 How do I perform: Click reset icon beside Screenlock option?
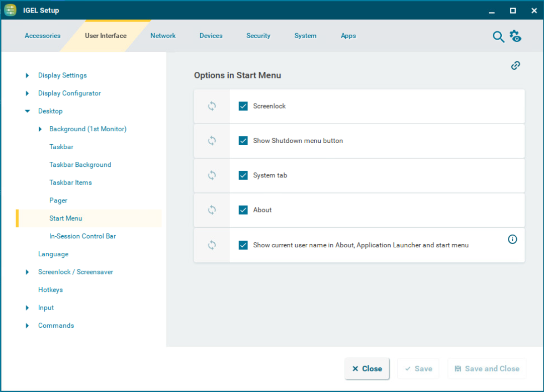[x=212, y=106]
